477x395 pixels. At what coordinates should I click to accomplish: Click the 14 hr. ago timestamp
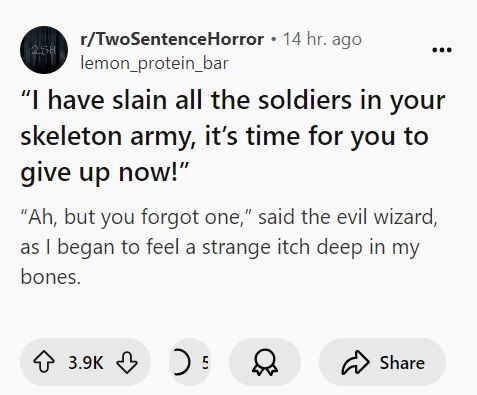(x=322, y=39)
